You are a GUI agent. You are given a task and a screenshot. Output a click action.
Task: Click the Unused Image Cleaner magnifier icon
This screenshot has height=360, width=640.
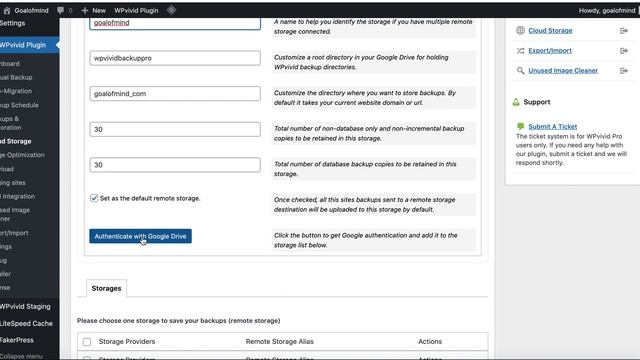click(520, 71)
